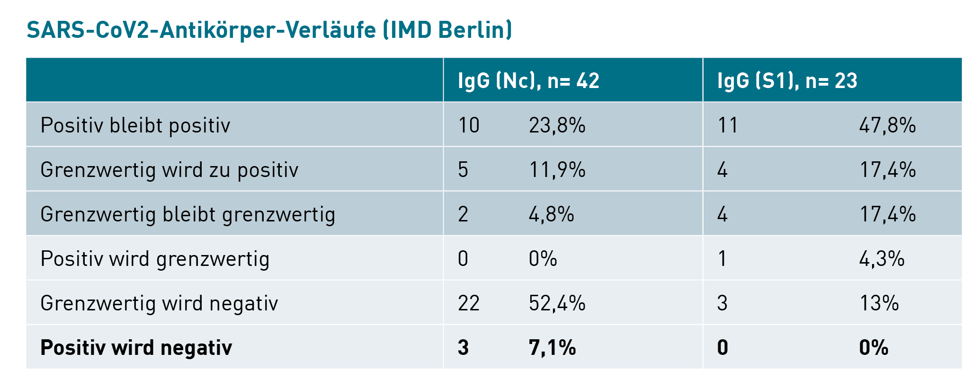Select the IgG (S1), n= 23 column header

point(787,80)
